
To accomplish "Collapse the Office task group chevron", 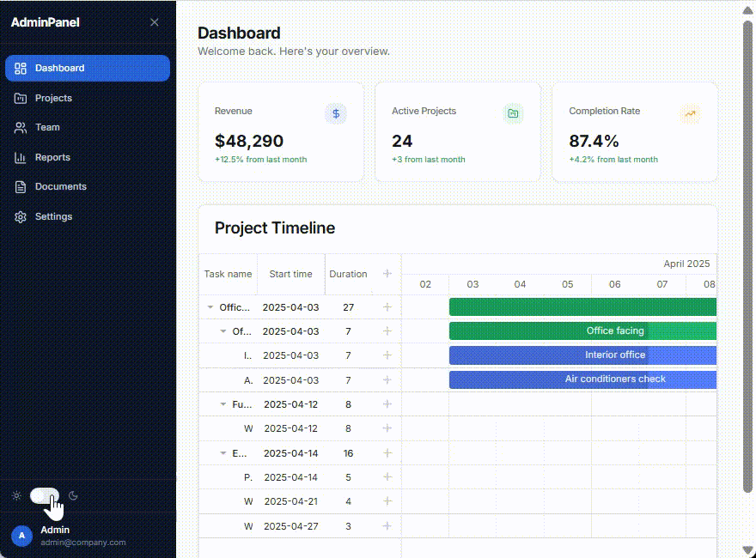I will point(210,306).
